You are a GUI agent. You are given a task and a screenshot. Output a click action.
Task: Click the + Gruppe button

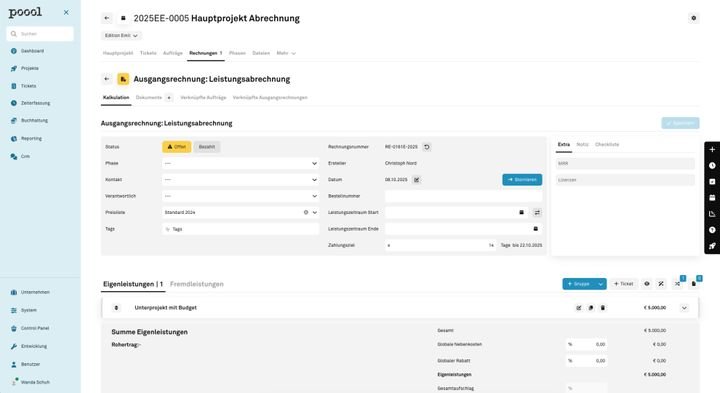tap(579, 284)
